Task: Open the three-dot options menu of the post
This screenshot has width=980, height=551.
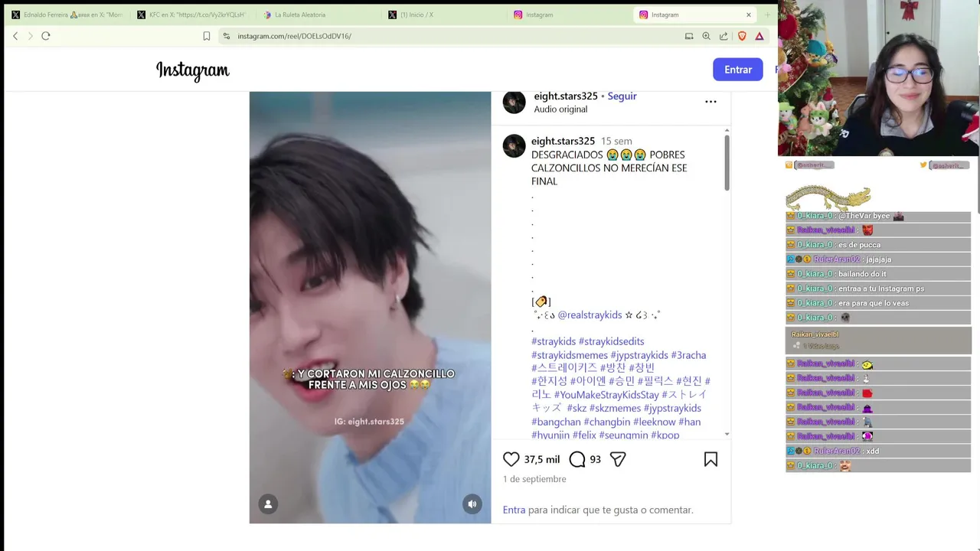Action: click(x=710, y=102)
